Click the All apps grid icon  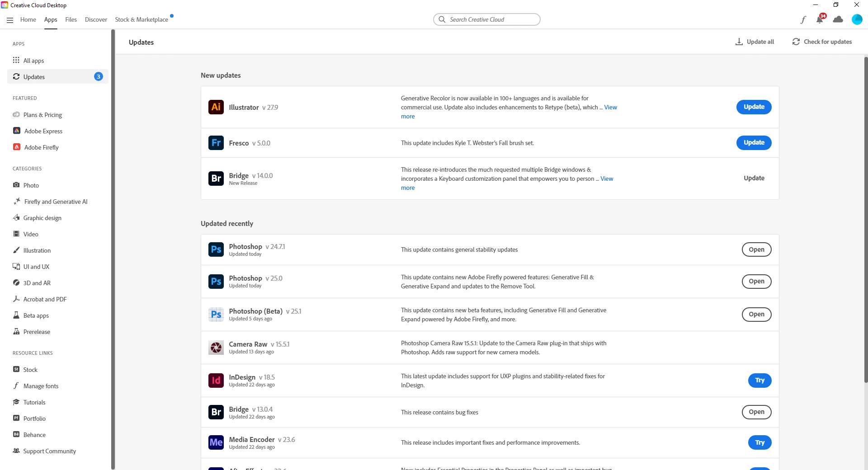pos(16,60)
